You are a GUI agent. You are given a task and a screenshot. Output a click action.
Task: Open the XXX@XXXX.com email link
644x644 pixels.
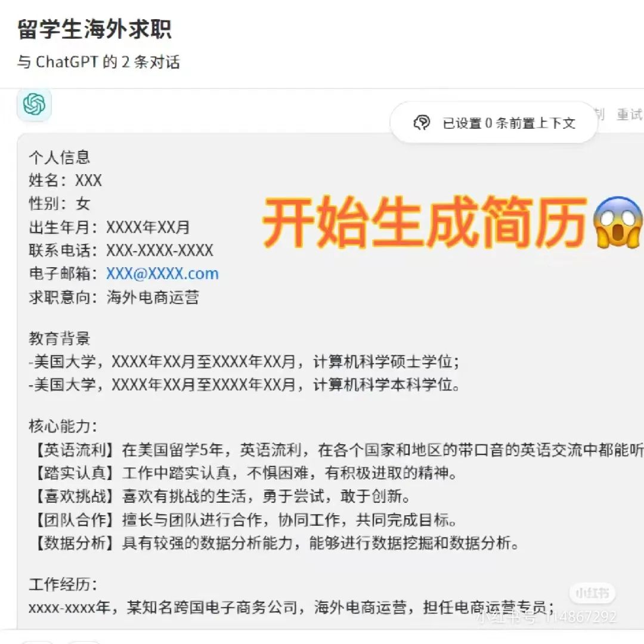[162, 274]
